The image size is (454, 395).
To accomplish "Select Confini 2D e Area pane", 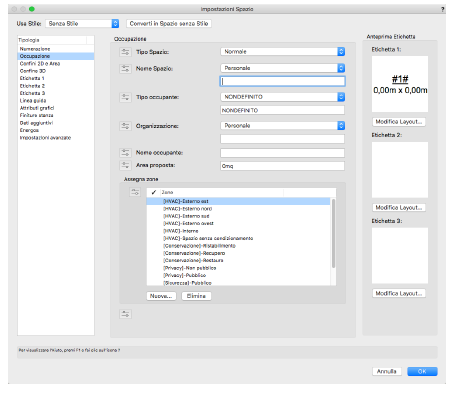I will [56, 64].
